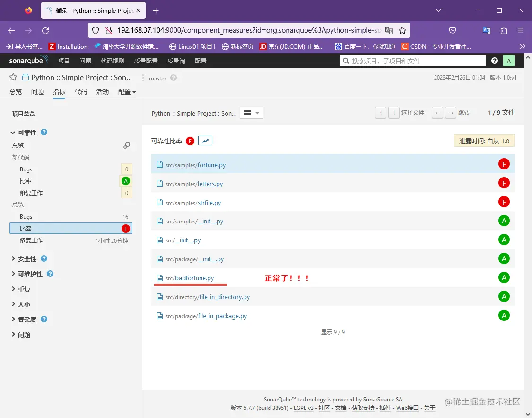Expand the 重复 section
Viewport: 532px width, 418px height.
click(x=20, y=289)
